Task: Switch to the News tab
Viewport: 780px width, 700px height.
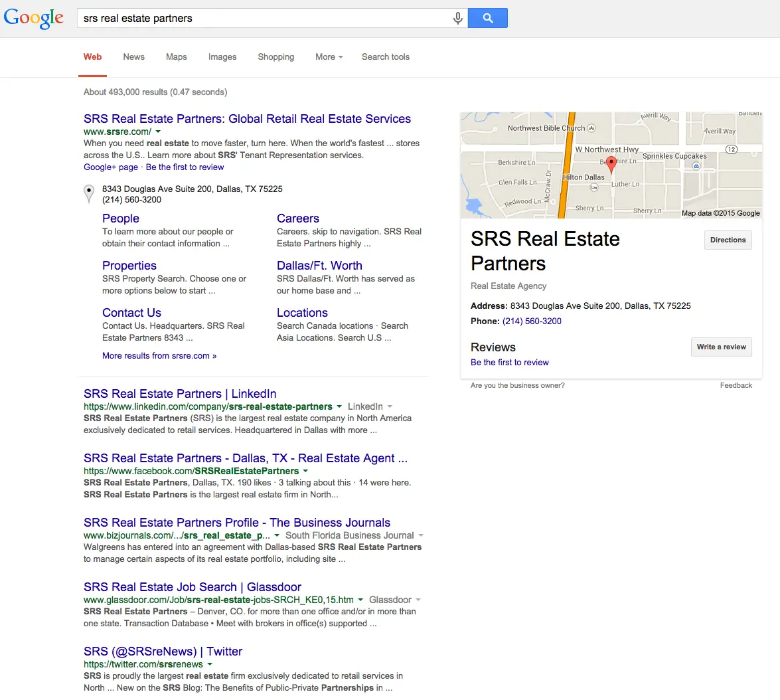Action: (x=133, y=57)
